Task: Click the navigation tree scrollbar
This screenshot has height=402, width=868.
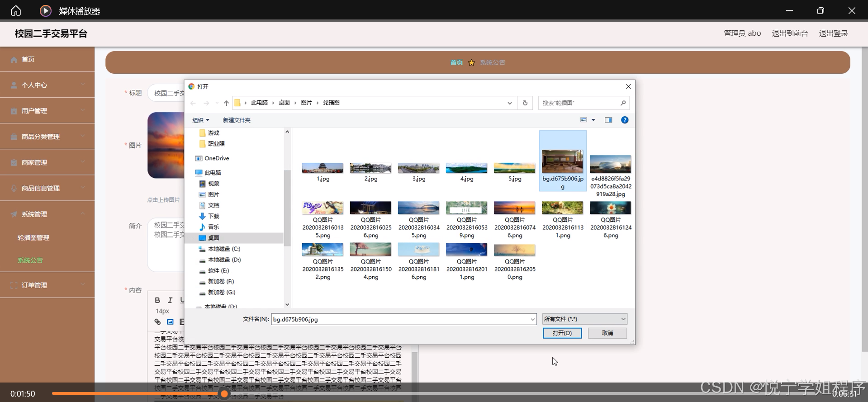Action: coord(287,208)
